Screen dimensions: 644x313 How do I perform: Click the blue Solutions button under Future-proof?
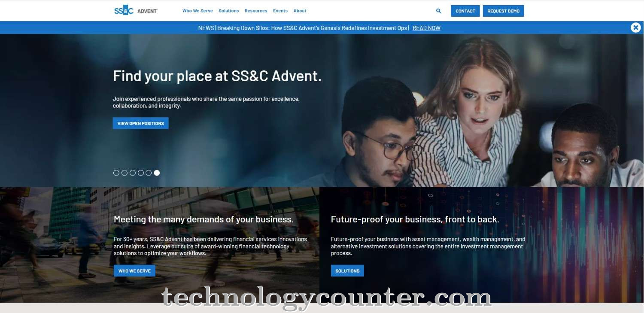click(347, 271)
